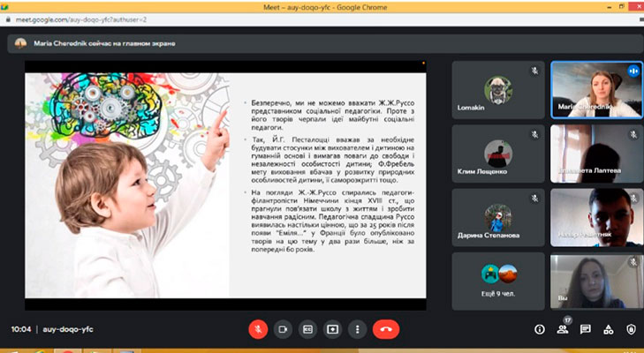Select the Клим Лещенко participant tile
Screen dimensions: 644x353
pyautogui.click(x=498, y=154)
